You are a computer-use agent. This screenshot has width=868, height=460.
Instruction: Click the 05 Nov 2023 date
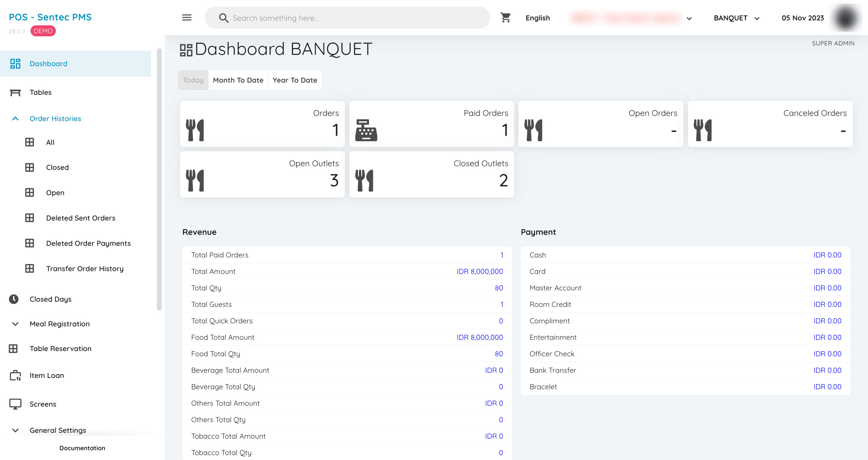coord(803,18)
